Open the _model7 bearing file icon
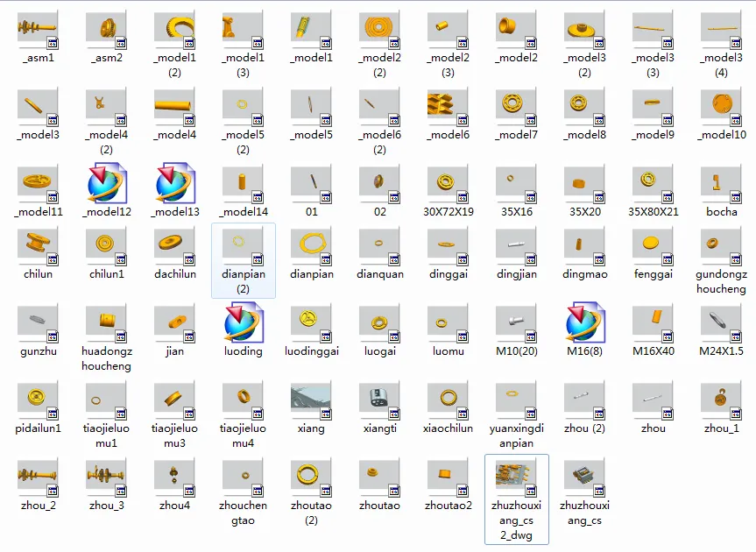756x552 pixels. point(516,107)
